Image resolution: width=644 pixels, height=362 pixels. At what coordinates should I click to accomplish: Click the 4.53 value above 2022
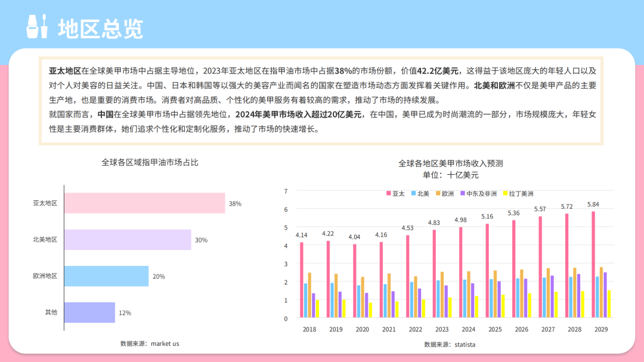point(407,228)
